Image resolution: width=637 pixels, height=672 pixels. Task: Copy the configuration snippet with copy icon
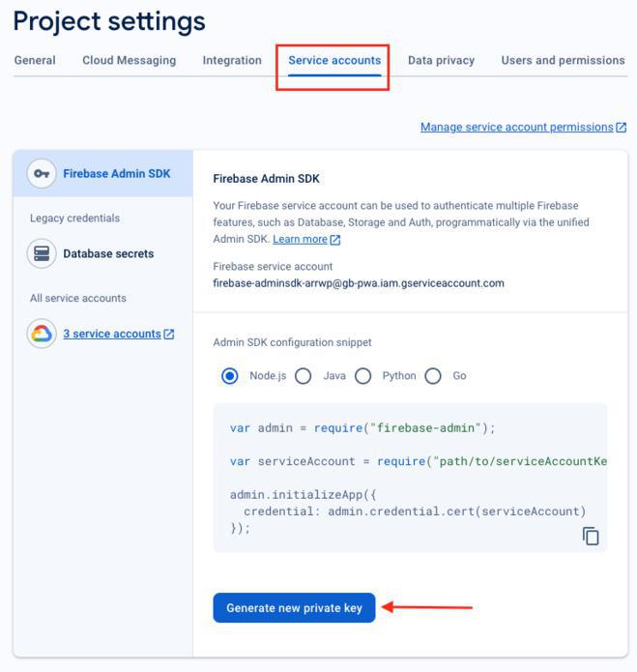(591, 536)
